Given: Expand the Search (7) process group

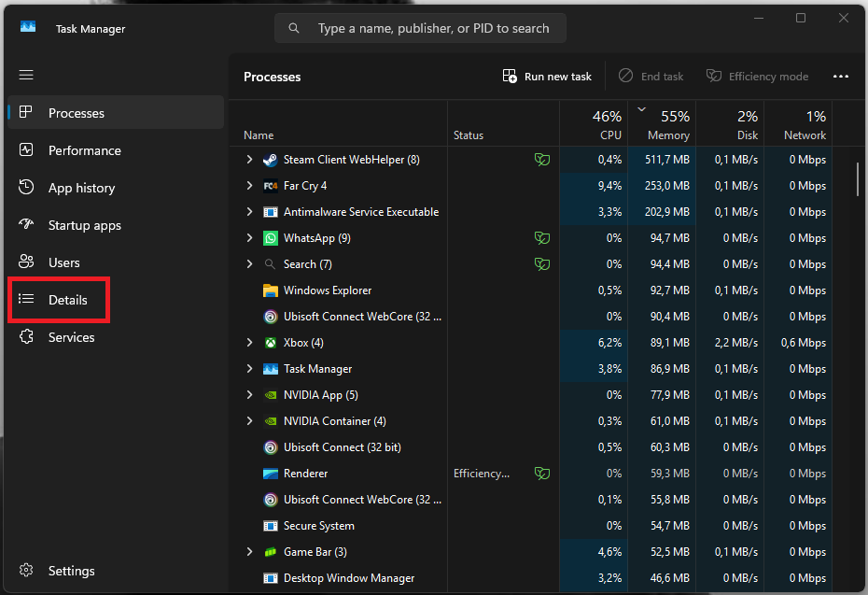Looking at the screenshot, I should tap(249, 264).
